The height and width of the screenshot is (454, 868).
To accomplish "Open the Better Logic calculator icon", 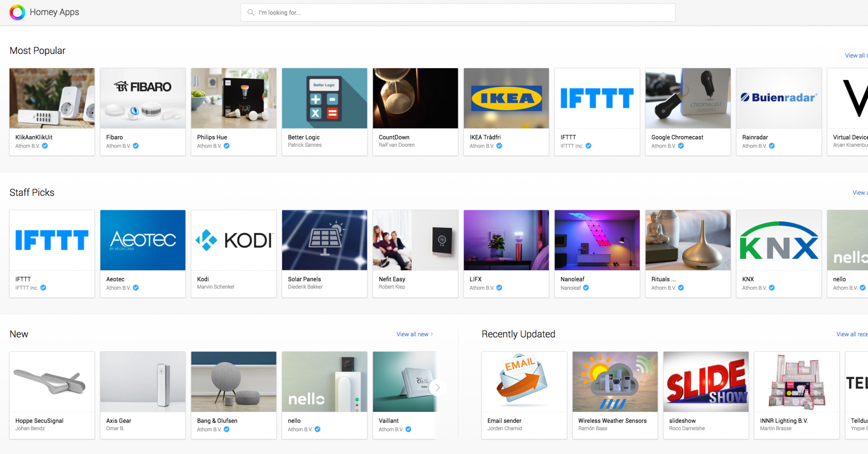I will [x=325, y=98].
